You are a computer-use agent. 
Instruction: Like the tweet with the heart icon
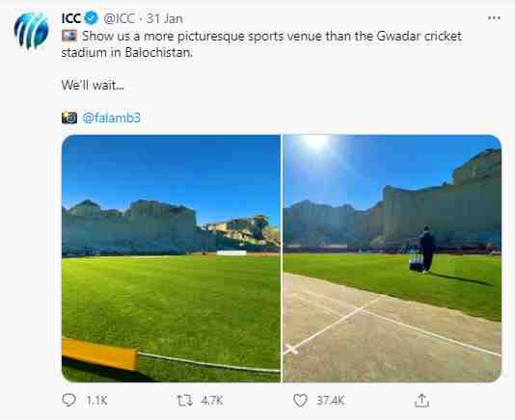tap(300, 401)
